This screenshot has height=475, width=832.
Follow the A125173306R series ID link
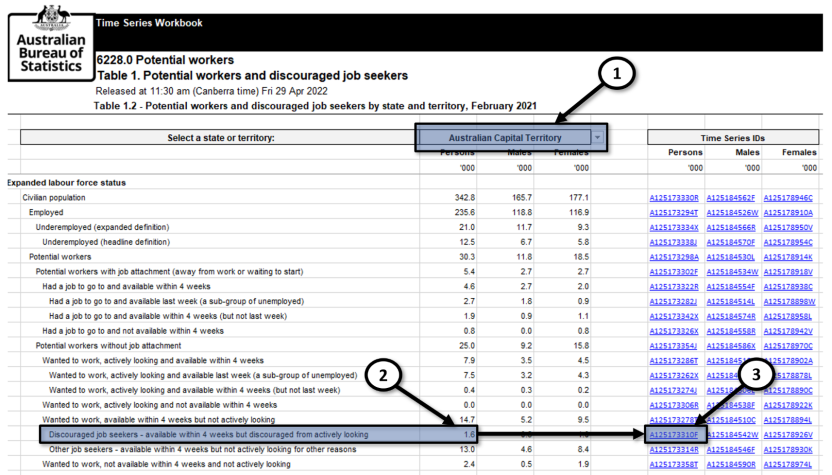tap(674, 406)
